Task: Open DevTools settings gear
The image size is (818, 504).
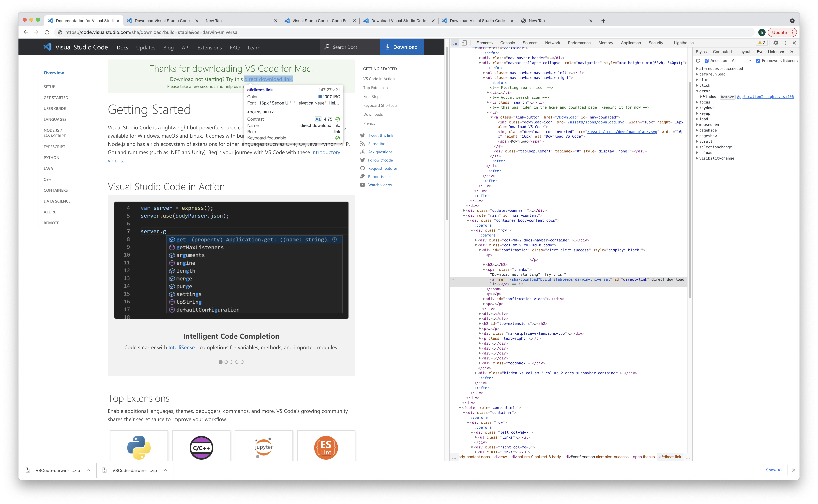Action: click(x=776, y=43)
